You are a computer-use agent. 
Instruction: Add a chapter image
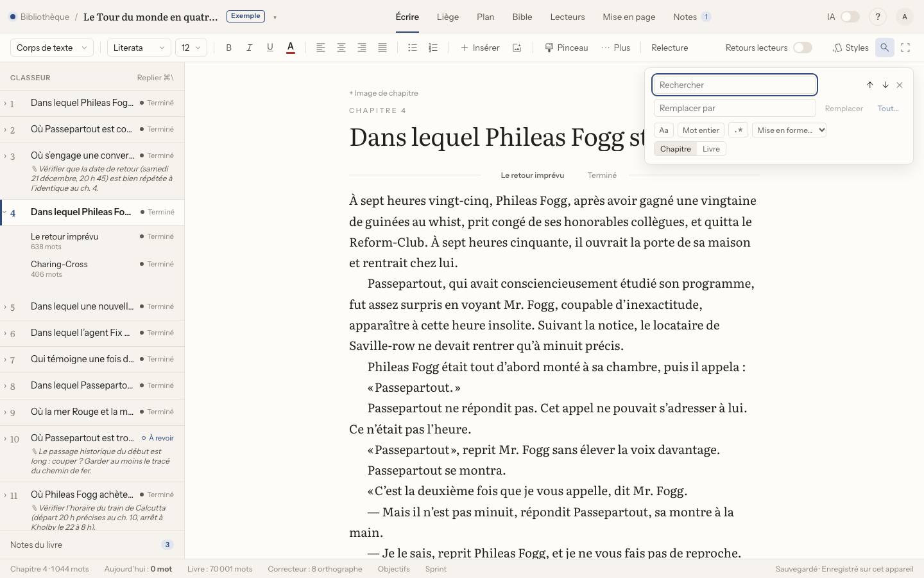pos(384,93)
